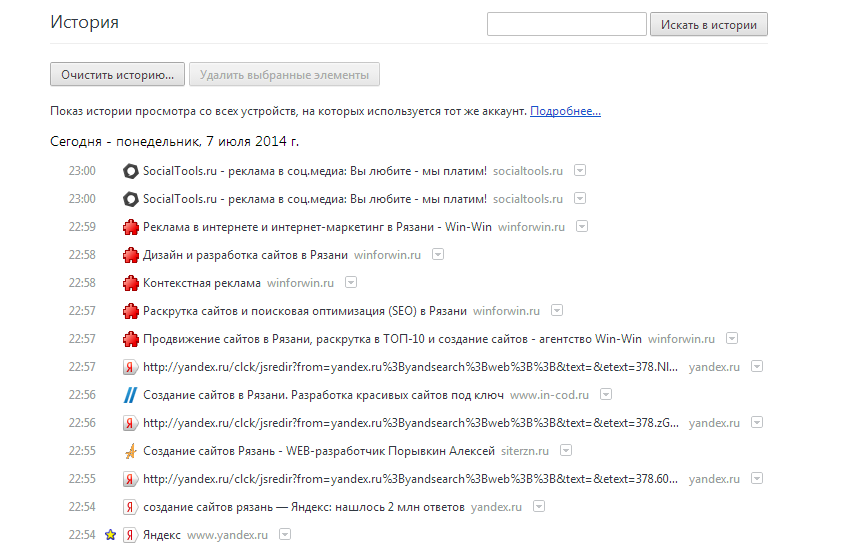The image size is (852, 556).
Task: Click the Yandex favicon on the etext=378.NI row
Action: pyautogui.click(x=130, y=367)
